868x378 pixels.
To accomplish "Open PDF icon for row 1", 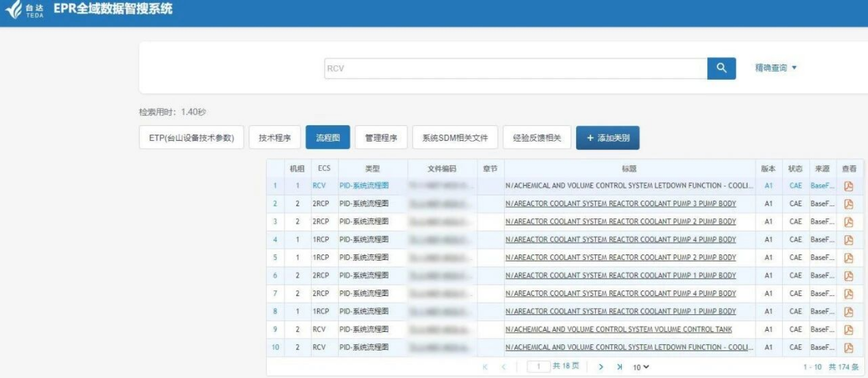I will tap(848, 186).
